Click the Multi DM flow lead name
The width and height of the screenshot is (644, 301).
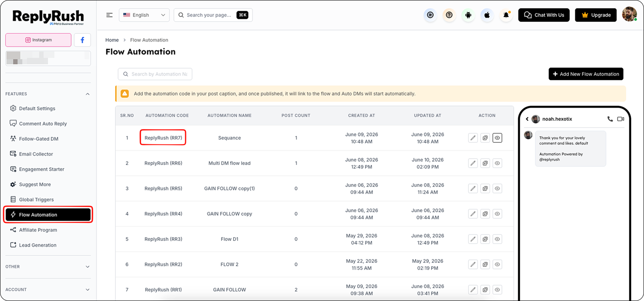229,163
